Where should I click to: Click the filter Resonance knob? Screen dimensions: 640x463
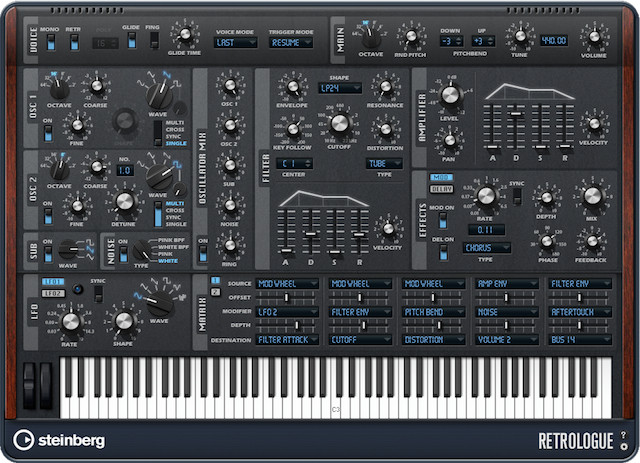(x=385, y=87)
